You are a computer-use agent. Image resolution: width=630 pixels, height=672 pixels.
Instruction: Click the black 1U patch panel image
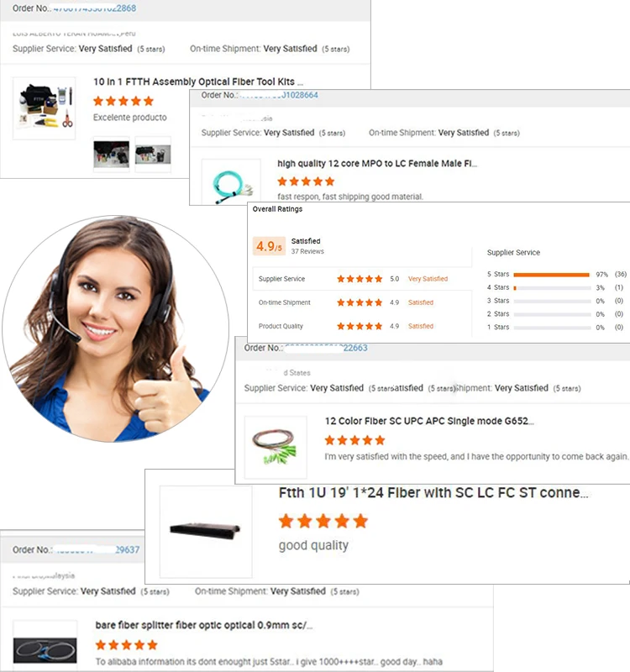[206, 532]
